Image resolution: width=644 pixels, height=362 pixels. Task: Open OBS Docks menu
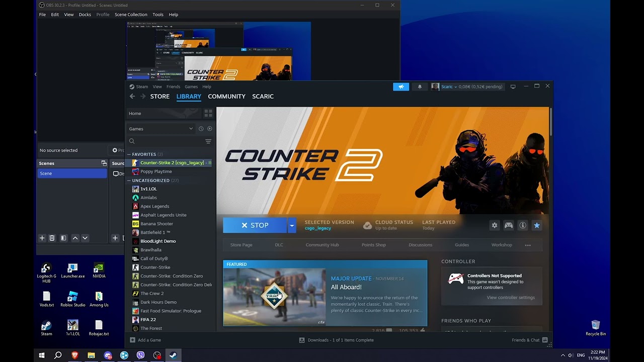(85, 15)
